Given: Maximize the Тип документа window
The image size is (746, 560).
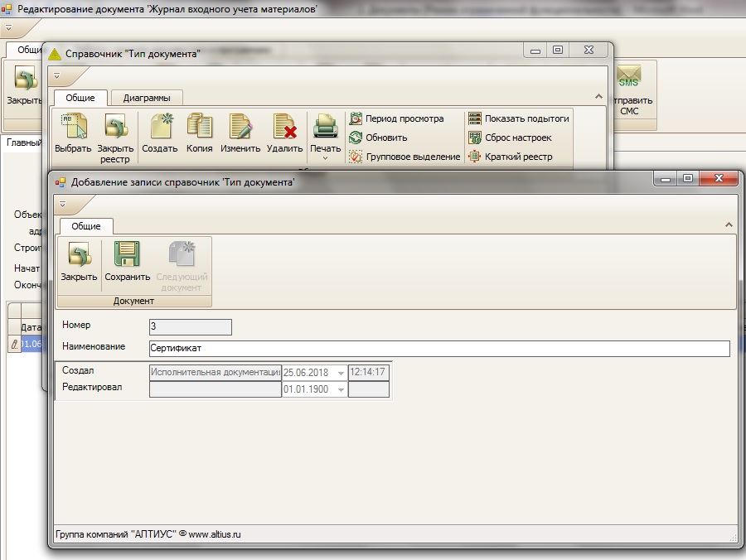Looking at the screenshot, I should click(558, 50).
